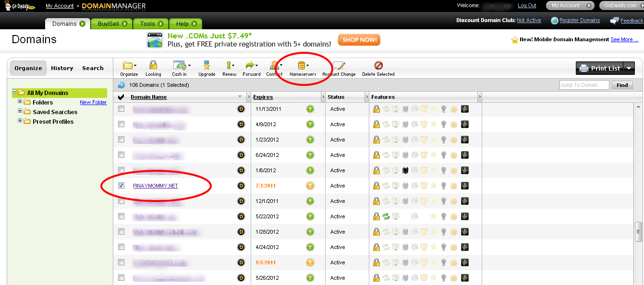This screenshot has width=644, height=285.
Task: Open the PINAYMOMMY.NET domain link
Action: 156,186
